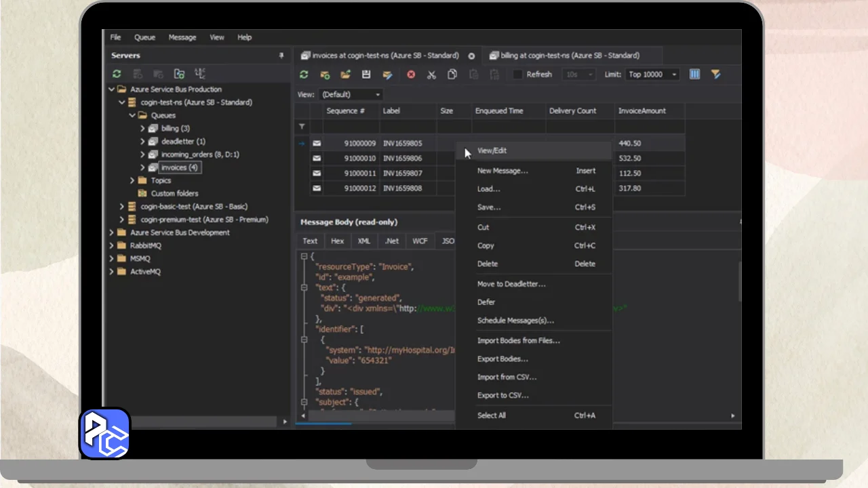Click the red delete message icon

[411, 75]
